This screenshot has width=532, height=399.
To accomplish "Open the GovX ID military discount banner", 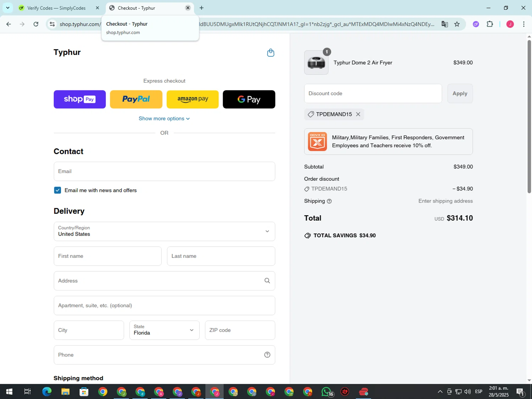I will (x=388, y=142).
